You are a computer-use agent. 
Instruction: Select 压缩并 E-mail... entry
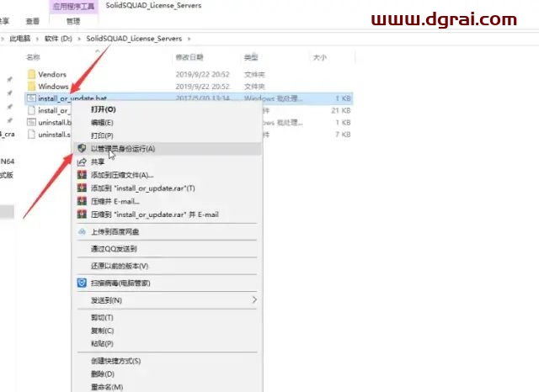[x=167, y=201]
